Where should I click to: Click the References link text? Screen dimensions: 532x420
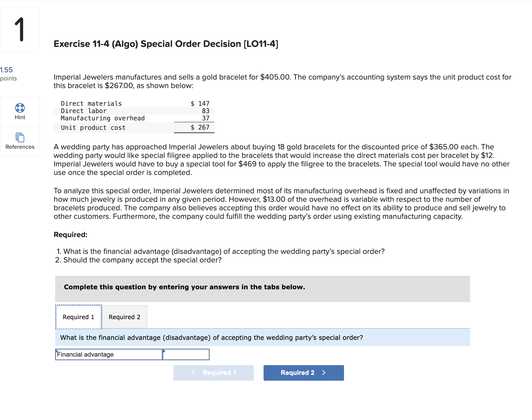pos(20,147)
